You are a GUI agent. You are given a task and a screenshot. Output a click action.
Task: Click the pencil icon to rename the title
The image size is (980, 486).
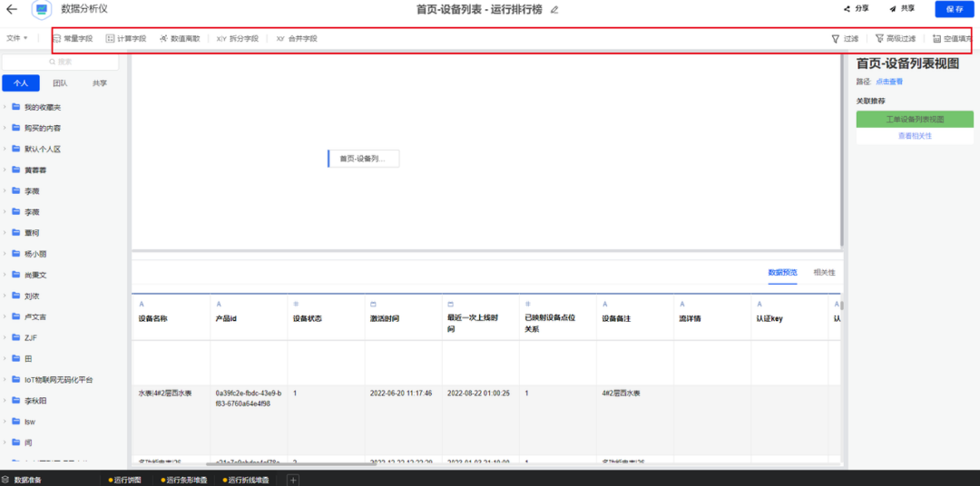(554, 10)
